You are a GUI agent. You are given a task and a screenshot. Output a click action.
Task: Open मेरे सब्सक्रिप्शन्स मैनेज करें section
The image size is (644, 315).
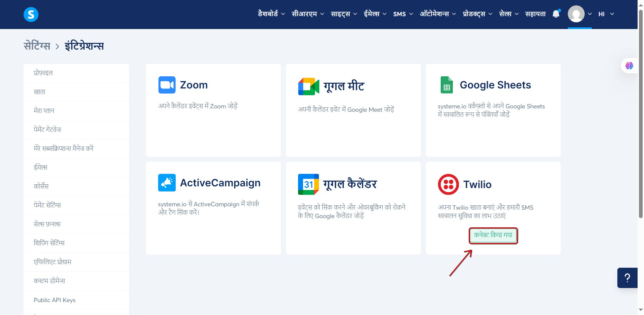coord(77,149)
